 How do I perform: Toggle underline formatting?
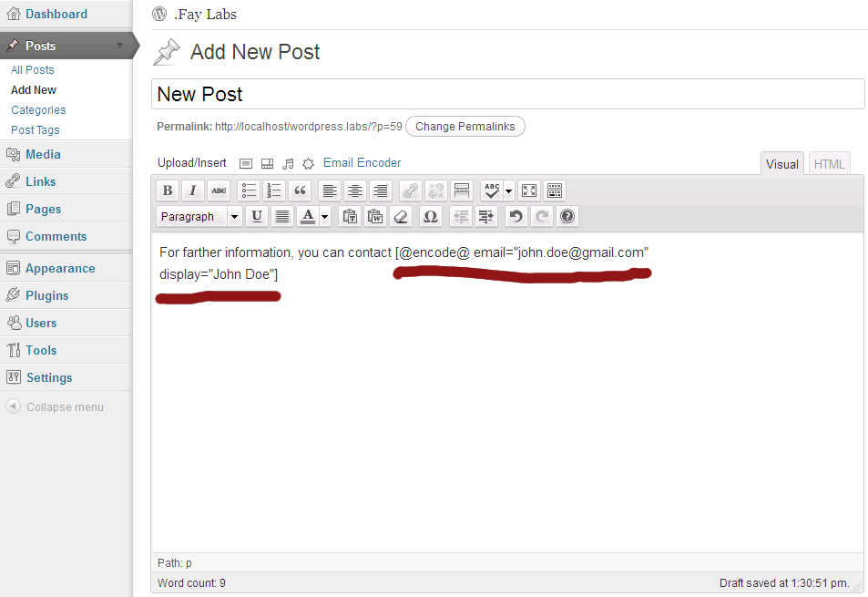tap(257, 217)
